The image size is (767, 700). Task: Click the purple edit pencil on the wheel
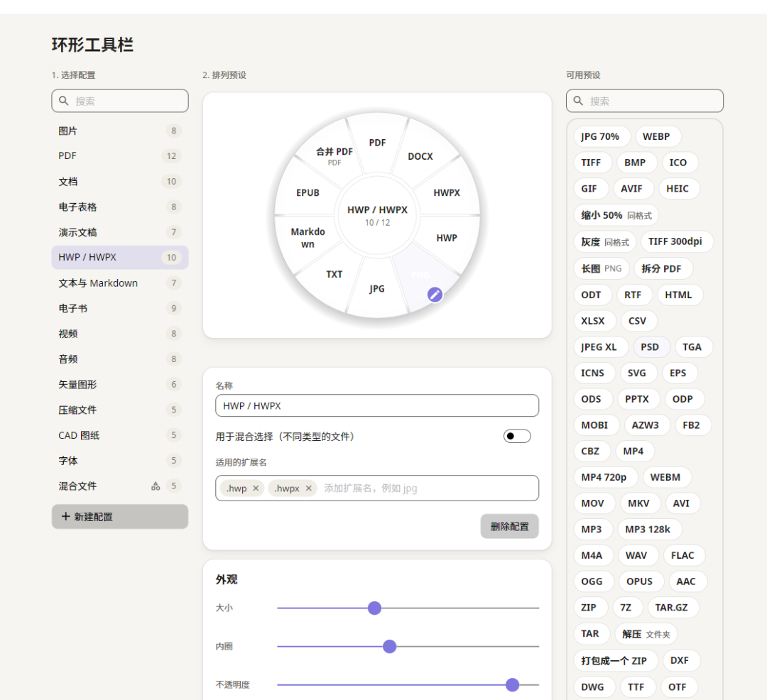(435, 295)
